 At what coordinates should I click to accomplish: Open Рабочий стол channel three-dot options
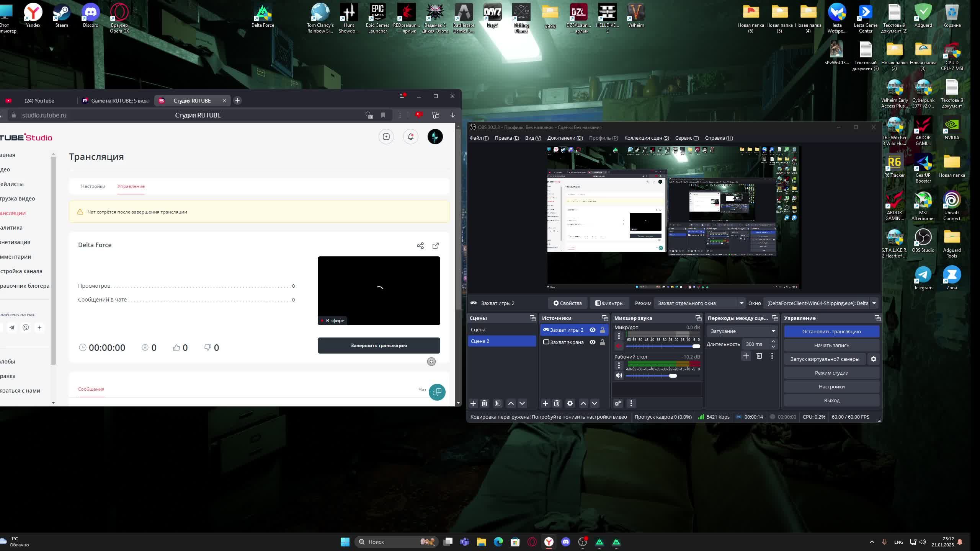pyautogui.click(x=619, y=365)
